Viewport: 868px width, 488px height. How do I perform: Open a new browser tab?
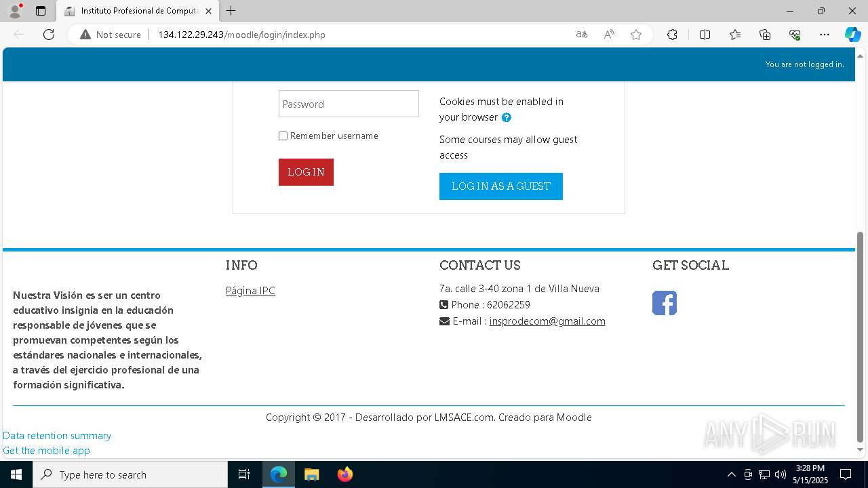pos(231,11)
